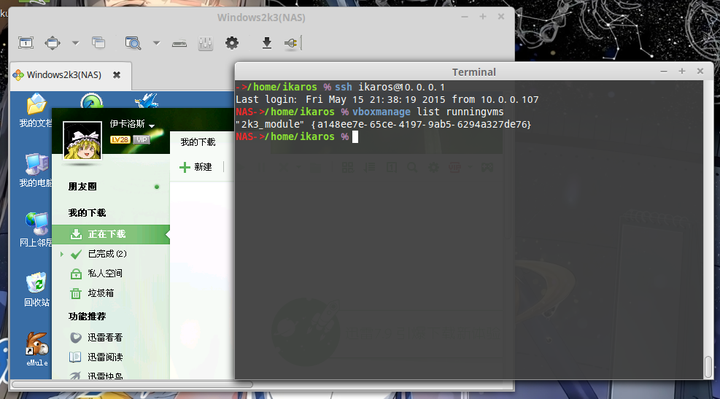The image size is (720, 399).
Task: Maximize the Terminal window
Action: [682, 71]
